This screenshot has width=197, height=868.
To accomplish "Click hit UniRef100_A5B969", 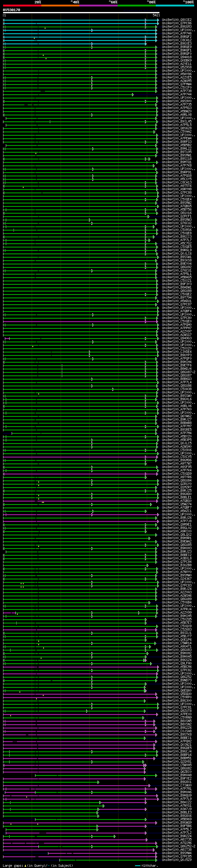I will (x=177, y=819).
